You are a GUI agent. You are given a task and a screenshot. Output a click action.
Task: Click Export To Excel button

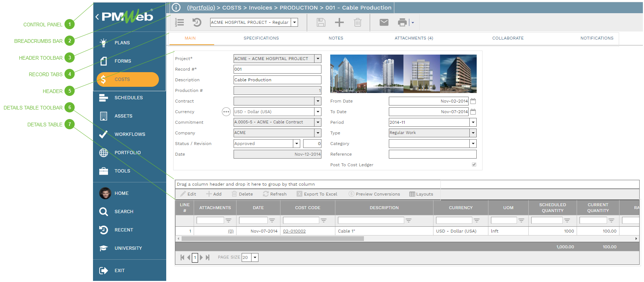click(x=317, y=194)
